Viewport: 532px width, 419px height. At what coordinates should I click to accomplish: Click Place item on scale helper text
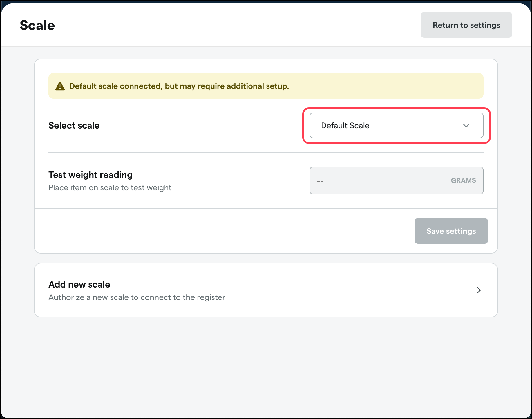(x=110, y=187)
